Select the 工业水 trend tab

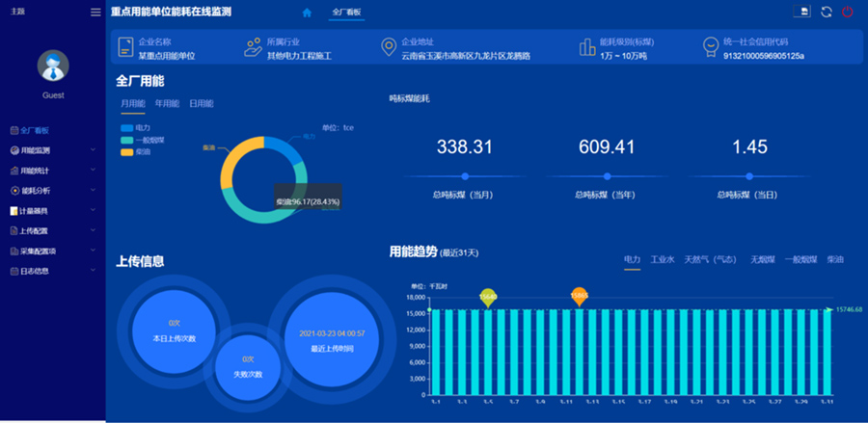click(x=662, y=259)
